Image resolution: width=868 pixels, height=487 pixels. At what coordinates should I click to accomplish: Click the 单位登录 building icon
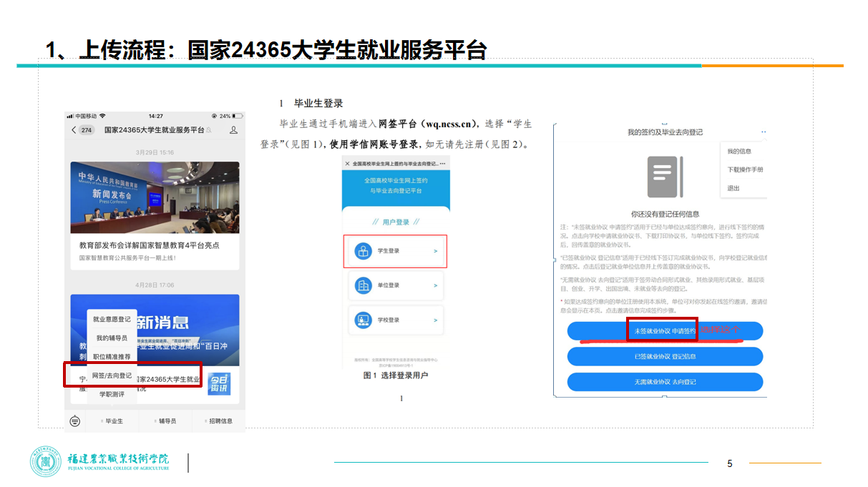pos(363,285)
